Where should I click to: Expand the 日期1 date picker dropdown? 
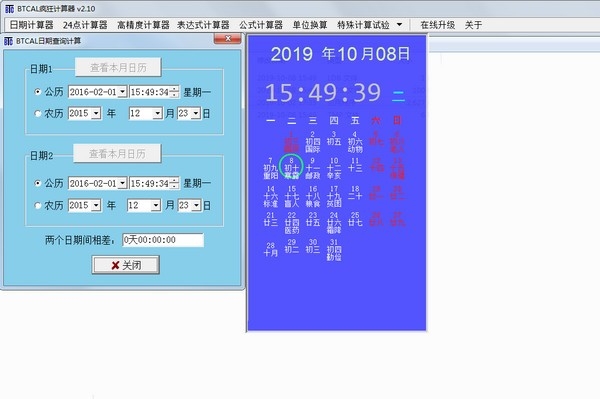click(x=122, y=92)
